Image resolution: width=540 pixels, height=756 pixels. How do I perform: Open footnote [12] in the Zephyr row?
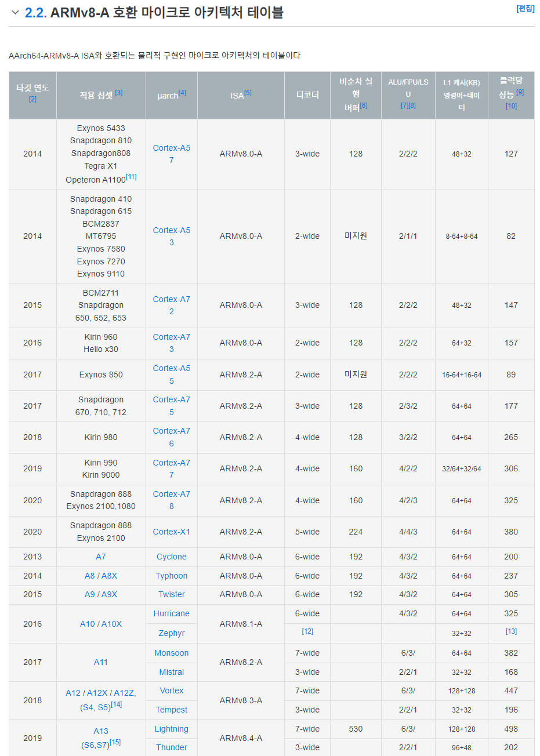(x=307, y=631)
